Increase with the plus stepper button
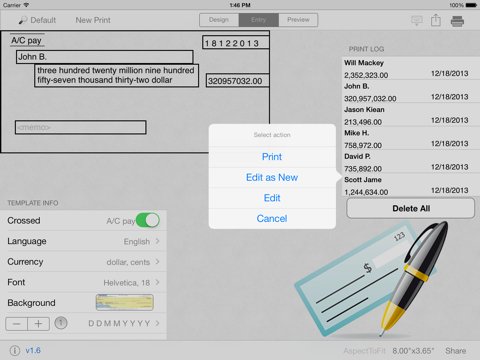The height and width of the screenshot is (360, 480). click(38, 324)
